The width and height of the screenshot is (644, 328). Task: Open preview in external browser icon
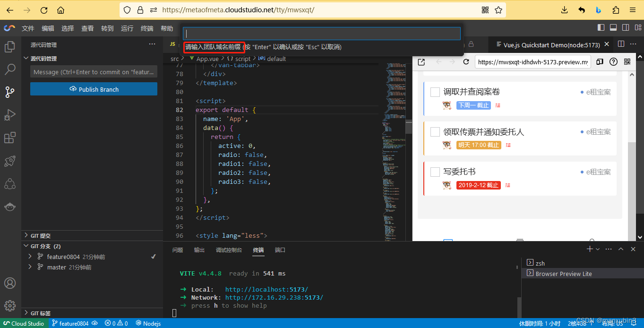click(421, 62)
